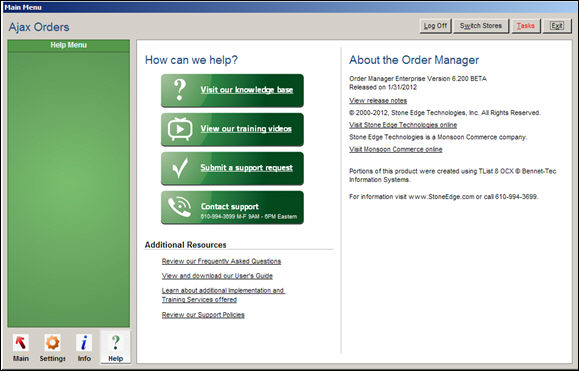Review our Frequently Asked Questions link
Screen dimensions: 579x371
tap(221, 261)
